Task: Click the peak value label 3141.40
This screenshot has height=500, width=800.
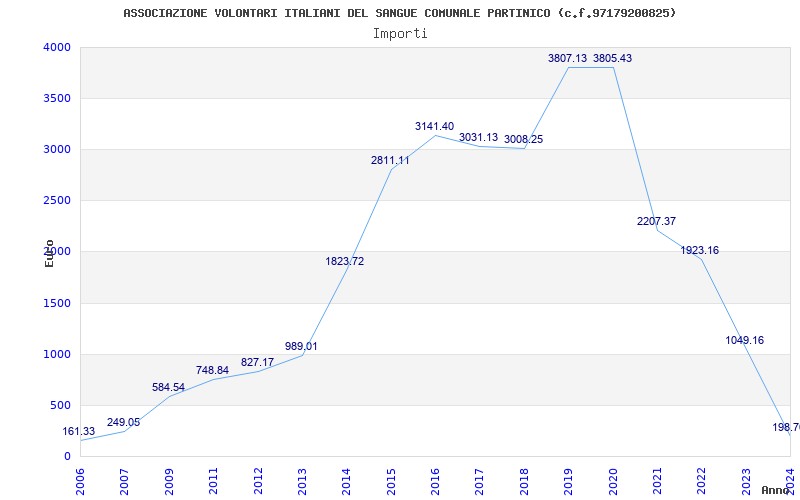Action: coord(434,127)
